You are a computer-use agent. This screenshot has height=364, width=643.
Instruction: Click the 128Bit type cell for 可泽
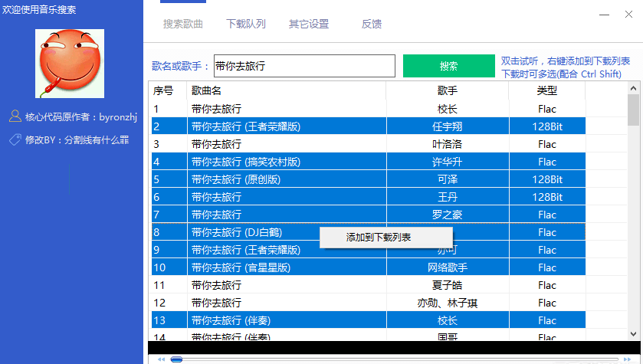(547, 179)
